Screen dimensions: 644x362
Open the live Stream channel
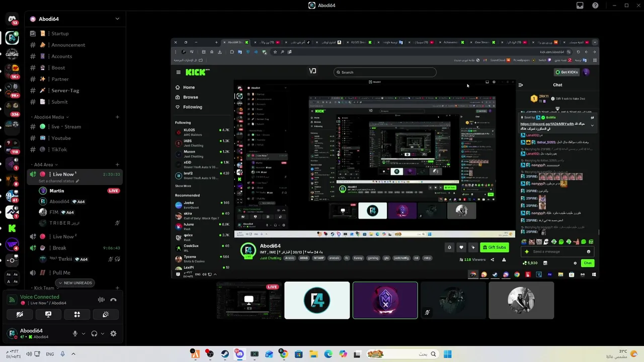pyautogui.click(x=74, y=127)
